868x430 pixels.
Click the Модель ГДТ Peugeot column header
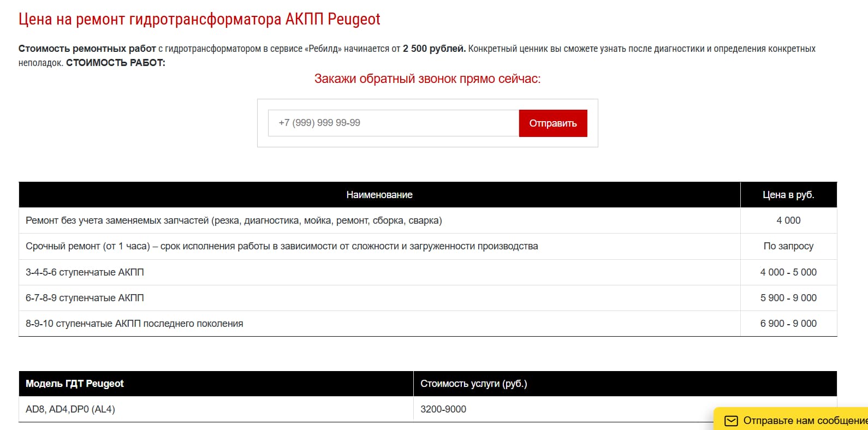216,384
